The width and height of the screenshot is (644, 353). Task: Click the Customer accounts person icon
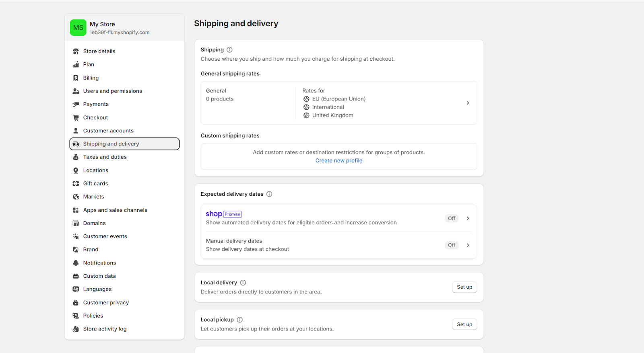pos(76,131)
